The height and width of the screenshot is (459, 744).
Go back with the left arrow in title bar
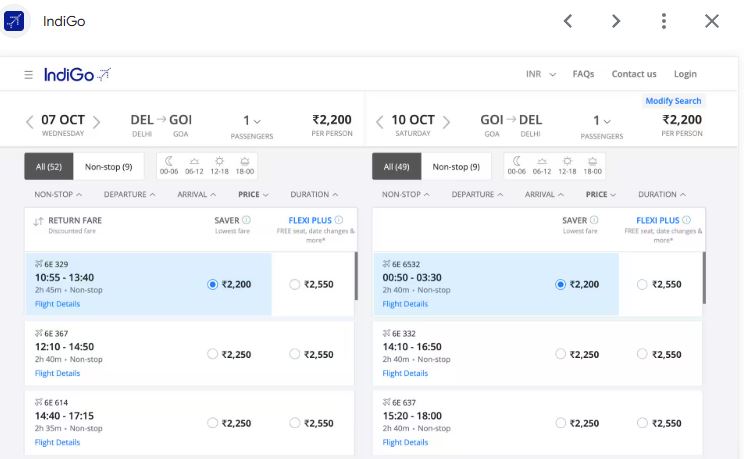pos(567,21)
